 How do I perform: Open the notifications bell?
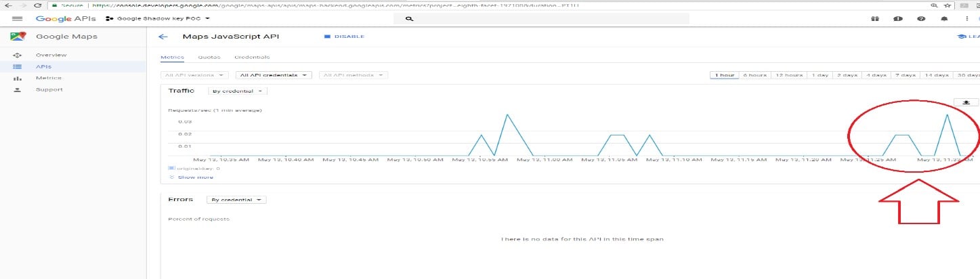coord(944,19)
